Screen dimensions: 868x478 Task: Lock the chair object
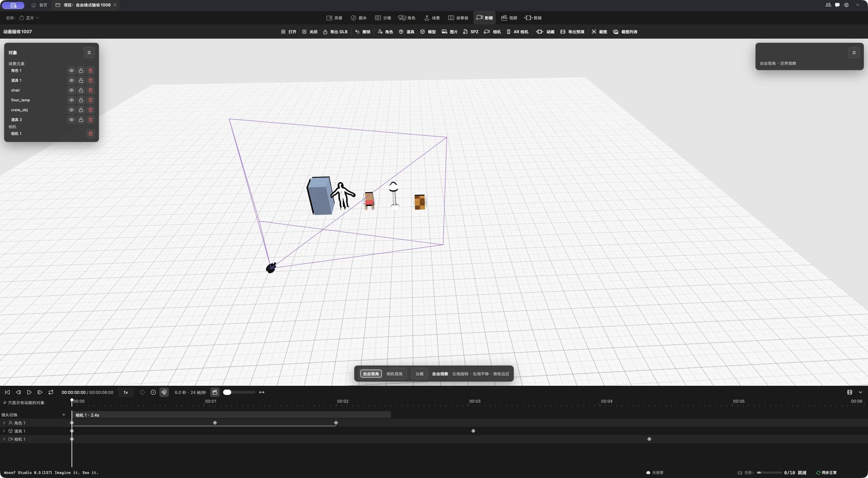[81, 90]
